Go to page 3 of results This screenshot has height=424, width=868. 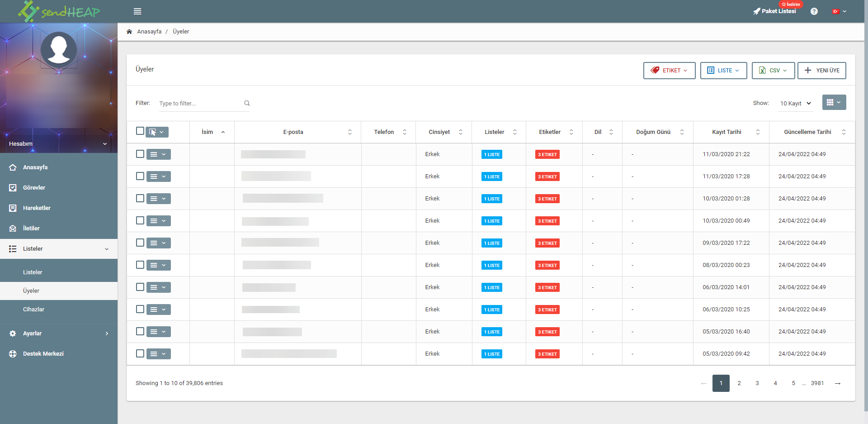coord(757,383)
